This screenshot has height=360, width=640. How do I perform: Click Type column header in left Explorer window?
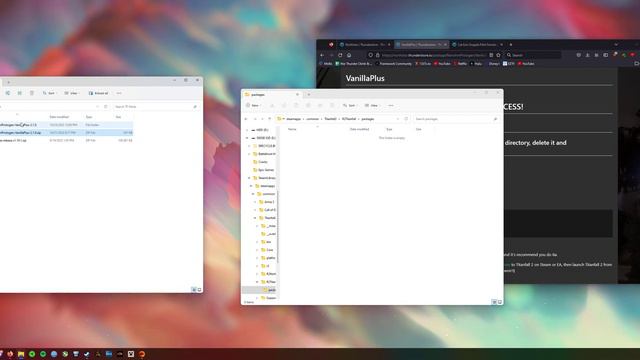tap(89, 117)
